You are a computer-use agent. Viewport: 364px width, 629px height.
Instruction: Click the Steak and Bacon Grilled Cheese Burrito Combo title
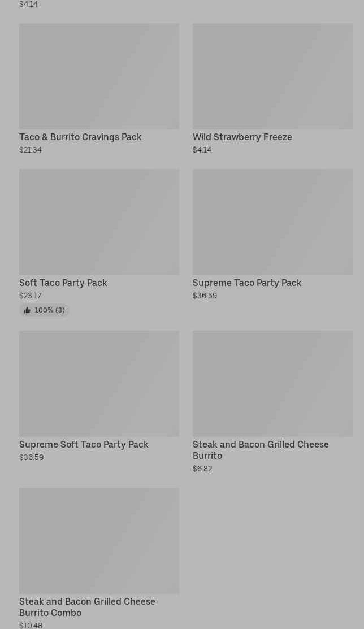click(87, 607)
